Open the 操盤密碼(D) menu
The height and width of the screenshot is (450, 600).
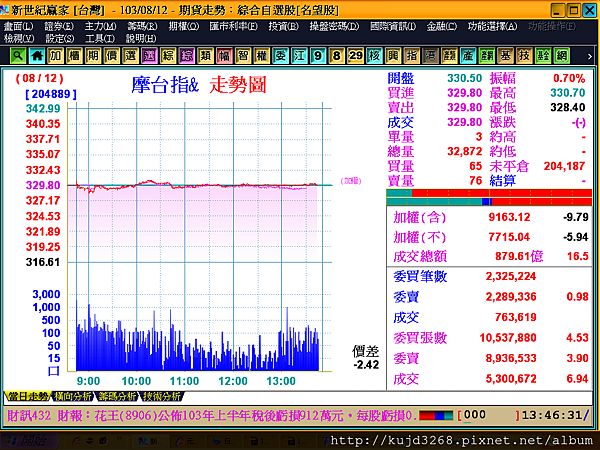(334, 26)
